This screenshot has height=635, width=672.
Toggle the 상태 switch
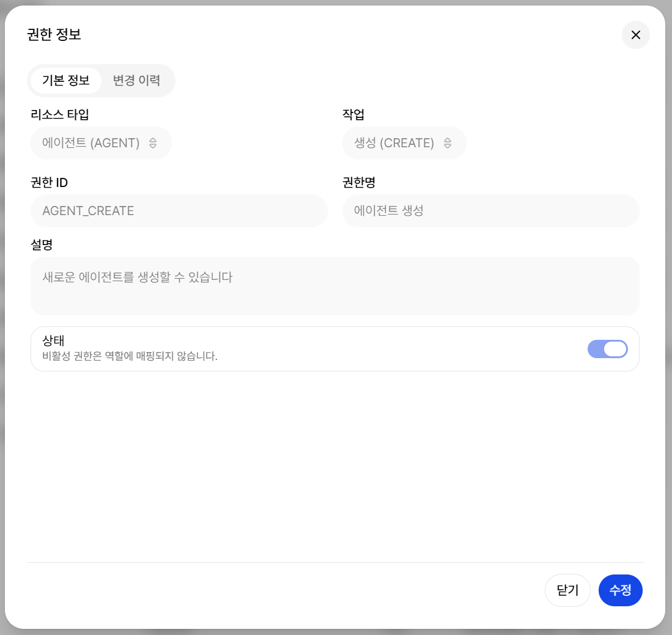[x=607, y=349]
